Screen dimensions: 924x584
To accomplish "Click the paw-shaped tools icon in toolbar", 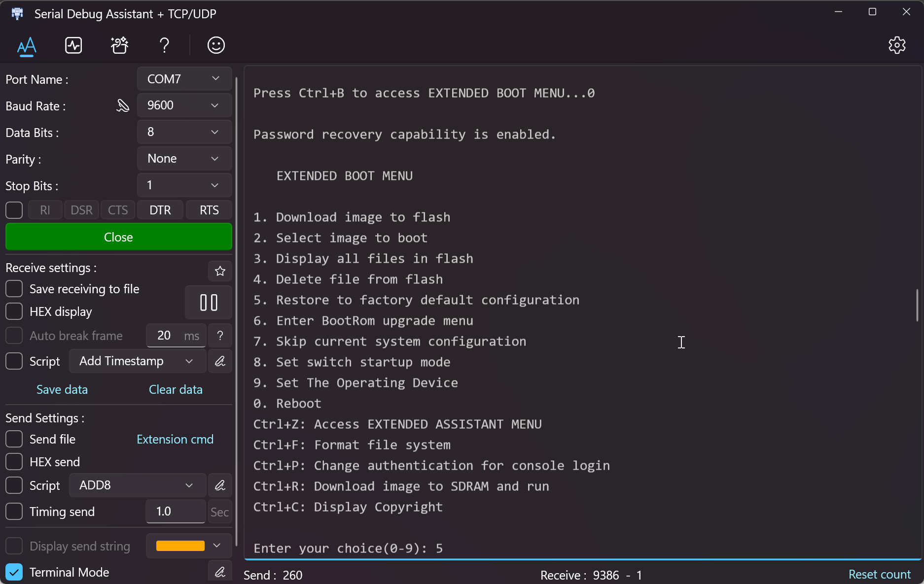I will tap(119, 45).
